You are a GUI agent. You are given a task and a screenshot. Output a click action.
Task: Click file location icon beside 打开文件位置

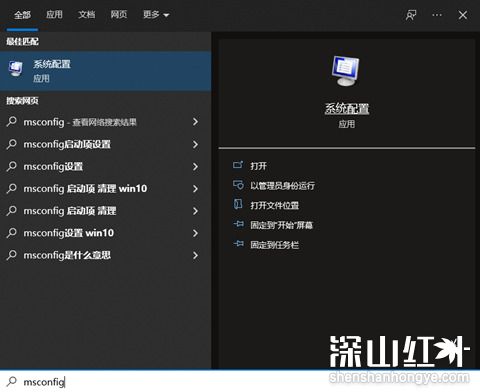point(238,204)
